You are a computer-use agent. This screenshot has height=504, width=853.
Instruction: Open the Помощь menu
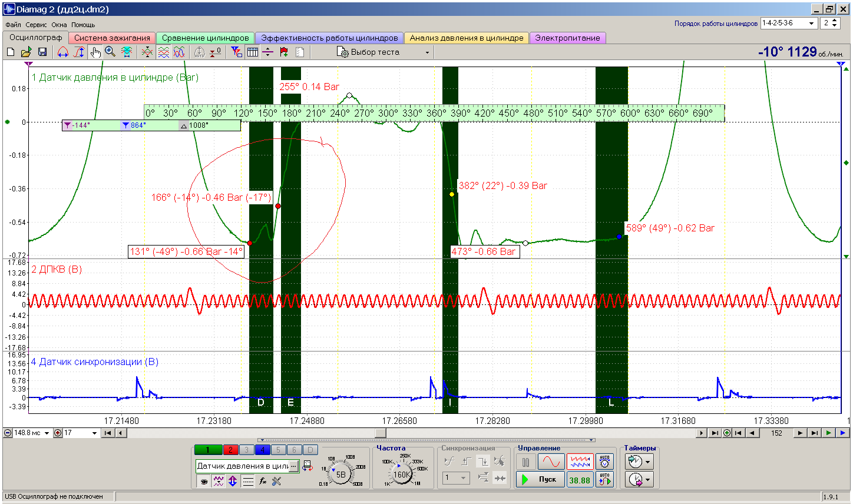(83, 25)
